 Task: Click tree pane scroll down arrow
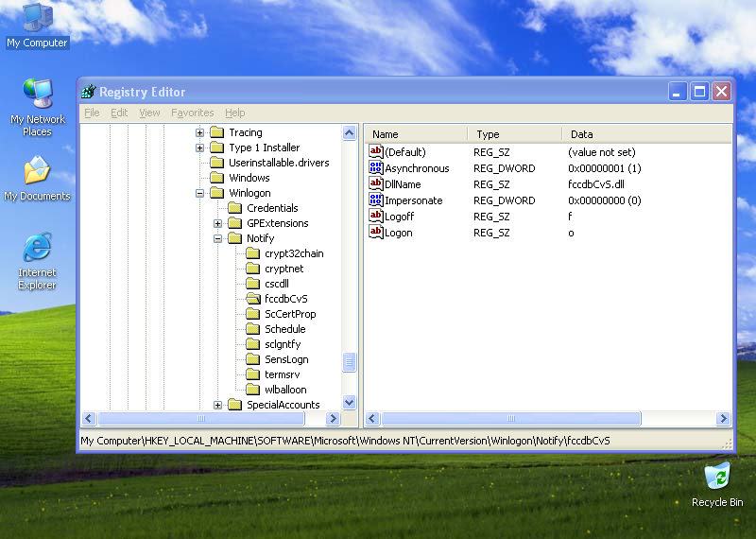349,402
